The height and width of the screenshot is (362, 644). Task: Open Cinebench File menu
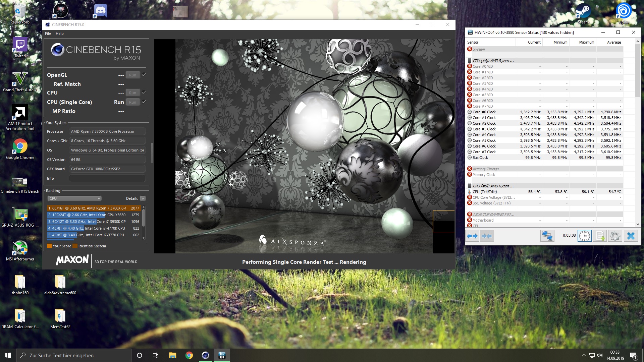[x=48, y=34]
